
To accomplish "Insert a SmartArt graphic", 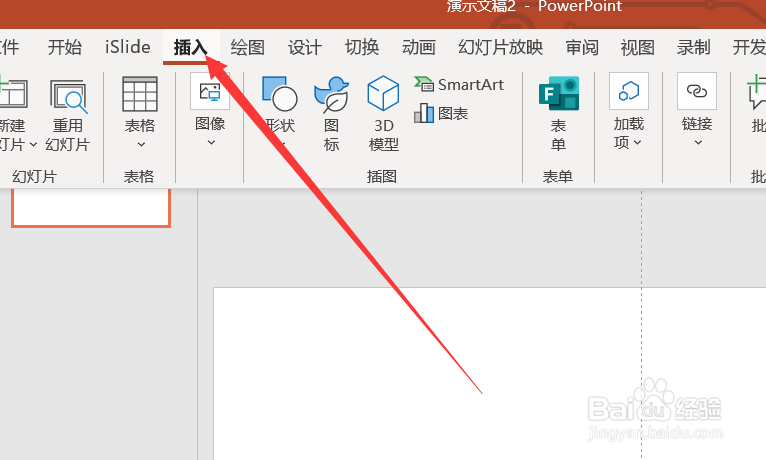I will pos(459,84).
